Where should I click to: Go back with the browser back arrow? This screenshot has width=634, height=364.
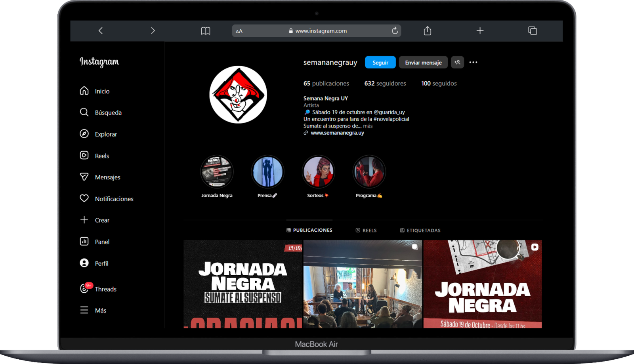click(x=101, y=30)
